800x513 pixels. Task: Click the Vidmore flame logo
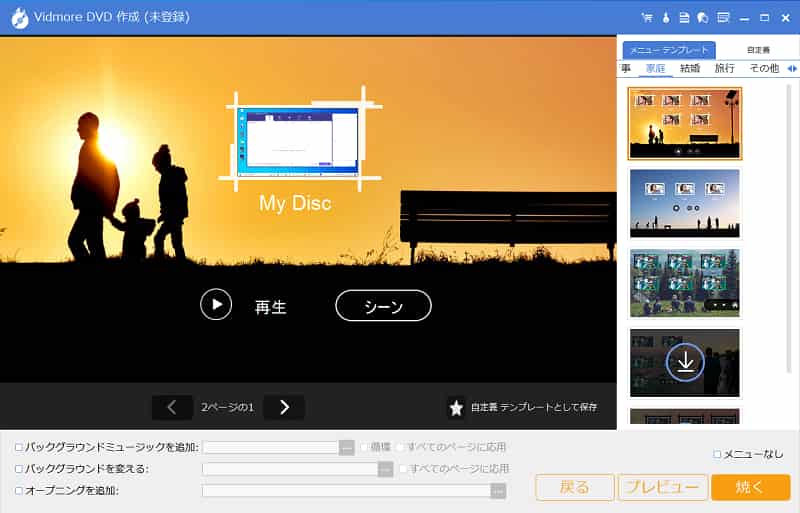tap(19, 18)
